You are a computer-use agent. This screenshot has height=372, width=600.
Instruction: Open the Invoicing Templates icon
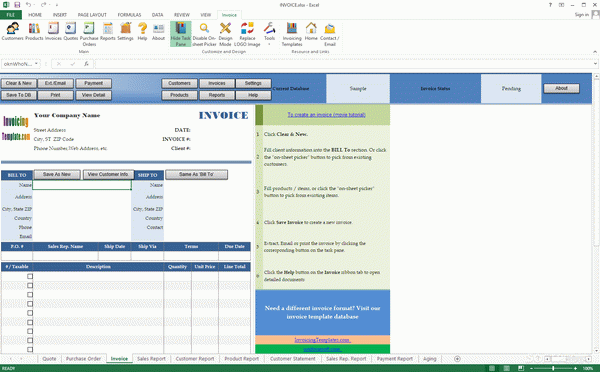292,34
